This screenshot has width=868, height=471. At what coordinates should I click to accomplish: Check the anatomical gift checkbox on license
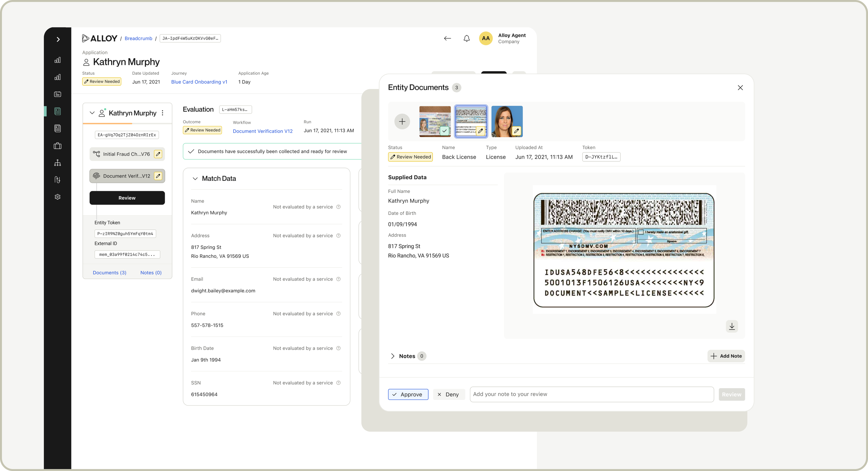(641, 232)
